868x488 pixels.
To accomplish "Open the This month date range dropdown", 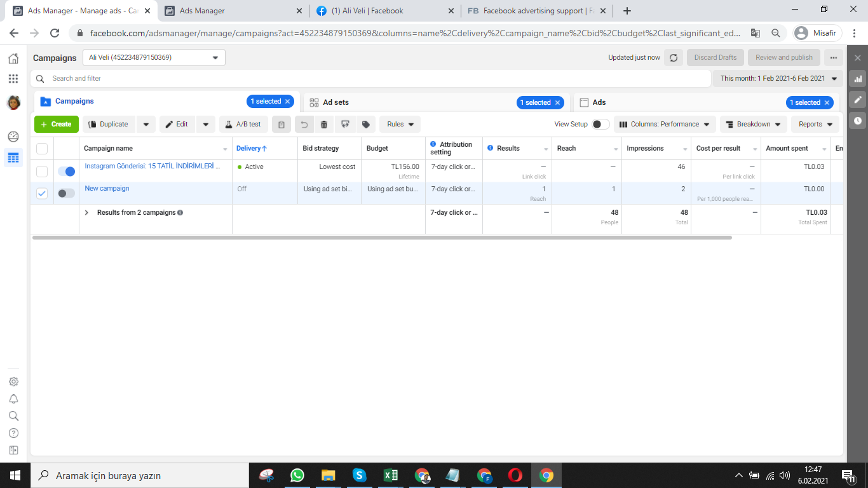I will (x=778, y=79).
